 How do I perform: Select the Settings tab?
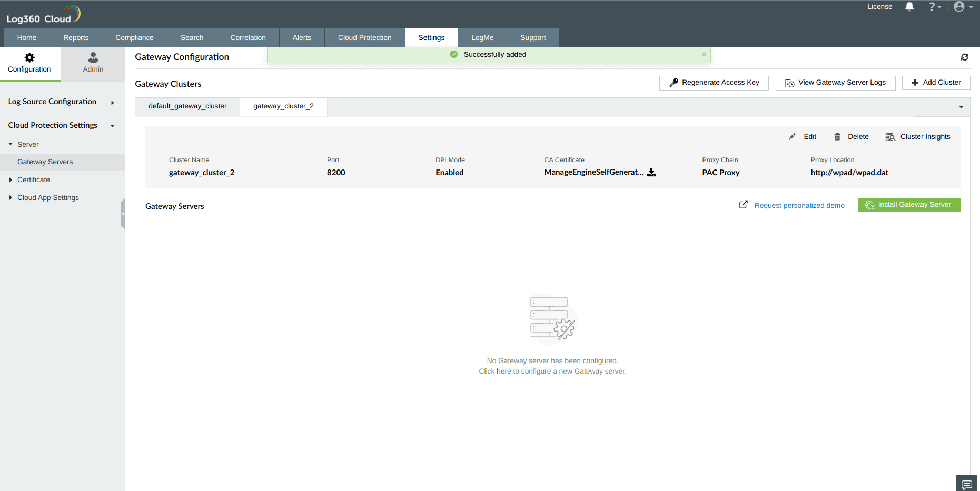[x=431, y=38]
